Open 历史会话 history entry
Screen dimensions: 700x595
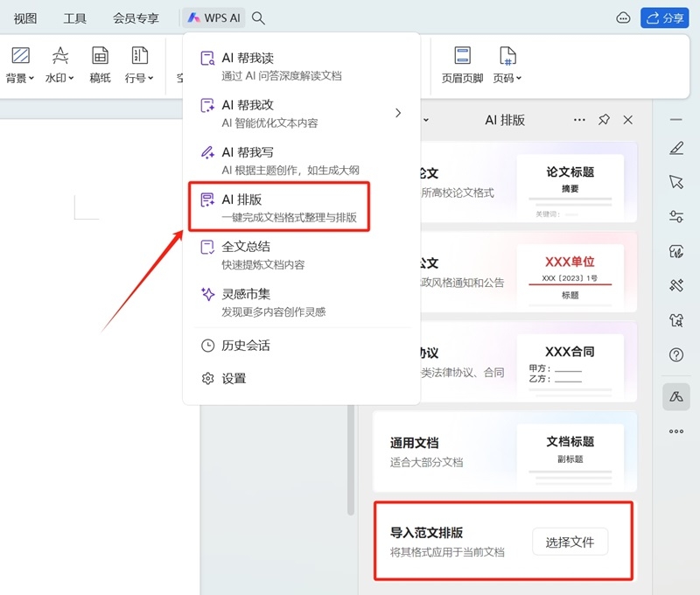click(301, 346)
